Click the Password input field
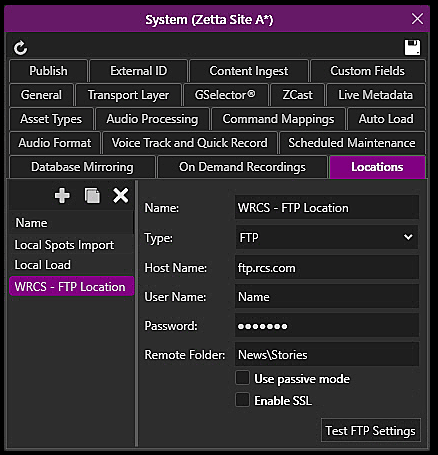 point(327,326)
